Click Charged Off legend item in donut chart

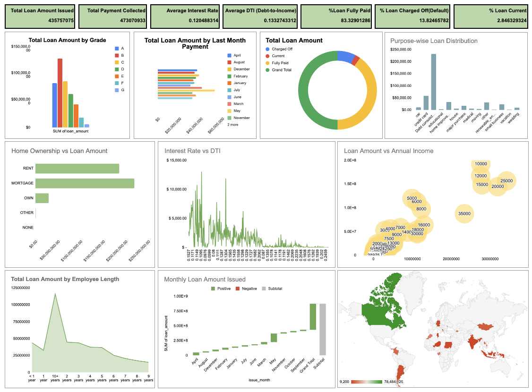pyautogui.click(x=281, y=49)
